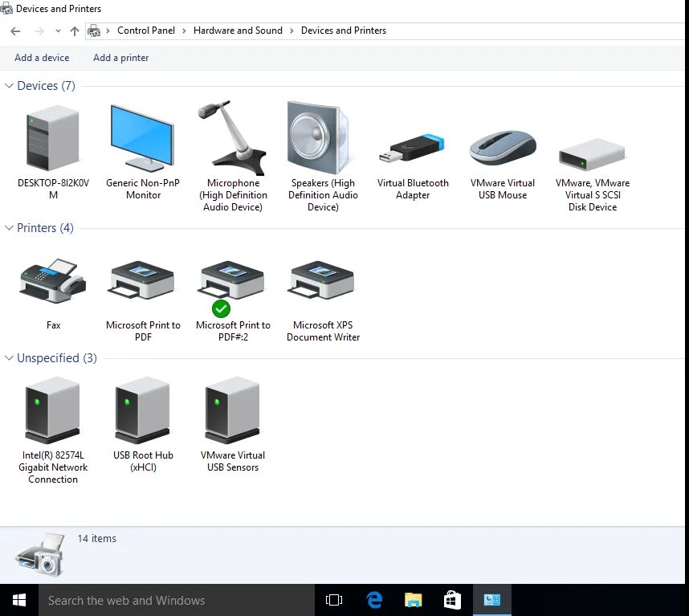Viewport: 689px width, 616px height.
Task: Select the VMware Virtual USB Sensors icon
Action: (x=232, y=410)
